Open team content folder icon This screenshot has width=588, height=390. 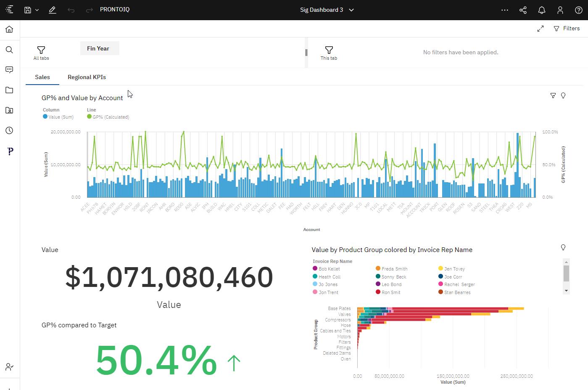coord(10,110)
